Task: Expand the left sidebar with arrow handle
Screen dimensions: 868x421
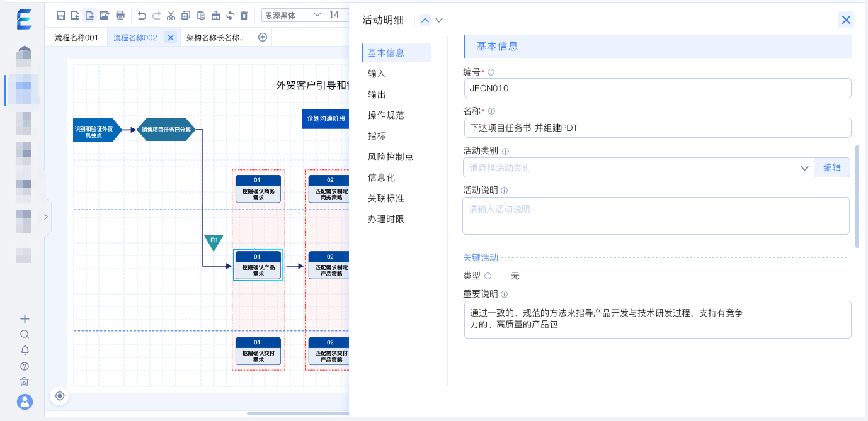Action: pyautogui.click(x=46, y=216)
